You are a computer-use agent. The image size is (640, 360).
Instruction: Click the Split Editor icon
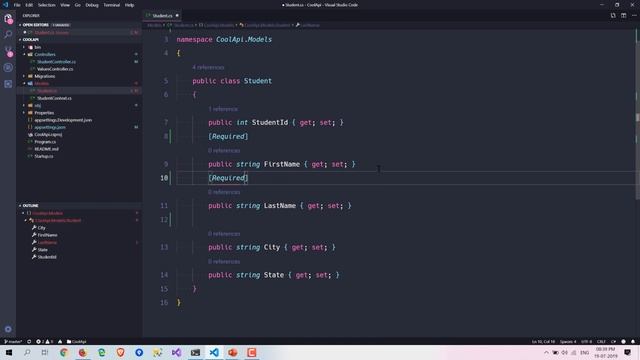624,16
